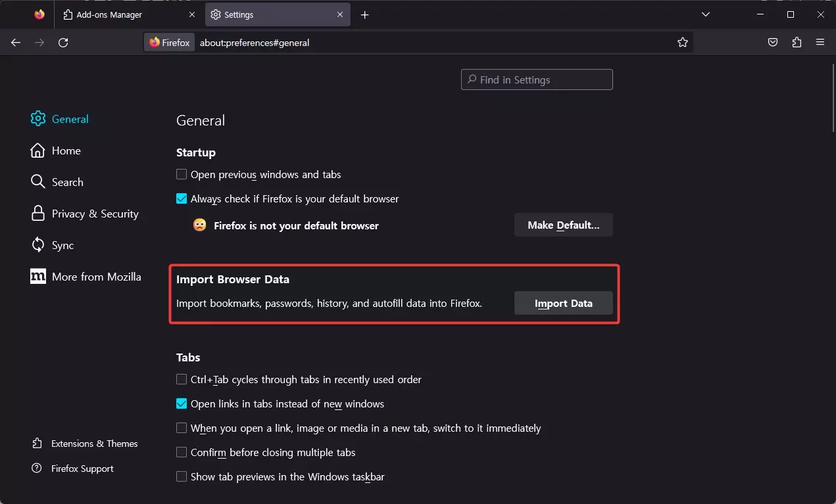Viewport: 836px width, 504px height.
Task: Enable Confirm before closing multiple tabs
Action: [182, 452]
